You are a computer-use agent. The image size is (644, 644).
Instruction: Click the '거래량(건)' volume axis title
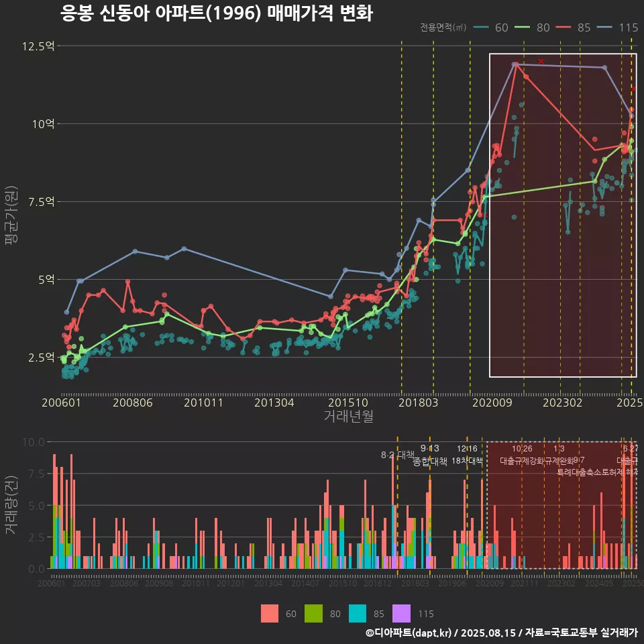pyautogui.click(x=11, y=505)
